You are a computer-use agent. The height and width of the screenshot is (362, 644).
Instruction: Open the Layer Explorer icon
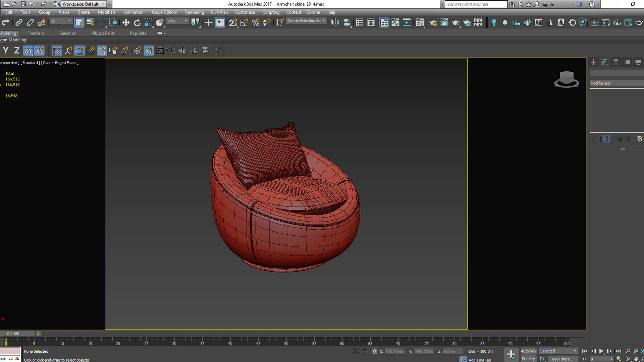click(371, 22)
